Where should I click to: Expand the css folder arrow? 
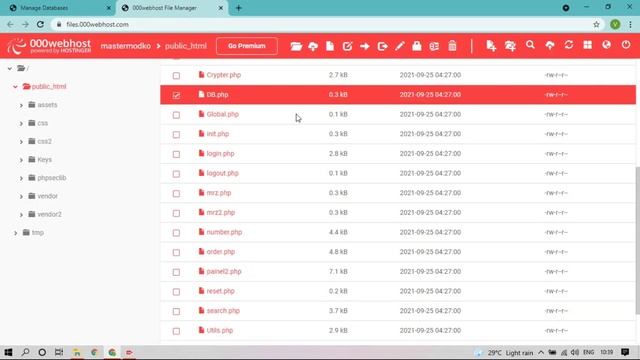(21, 123)
